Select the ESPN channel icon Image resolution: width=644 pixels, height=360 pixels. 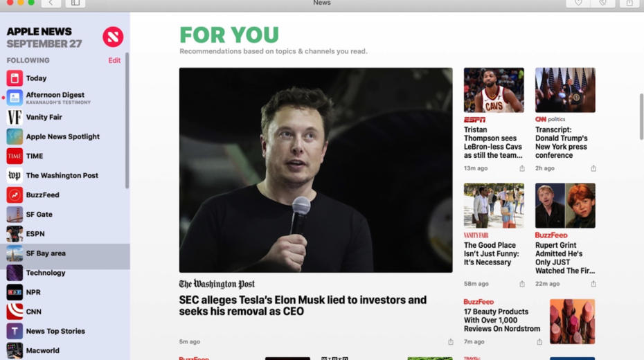coord(15,234)
